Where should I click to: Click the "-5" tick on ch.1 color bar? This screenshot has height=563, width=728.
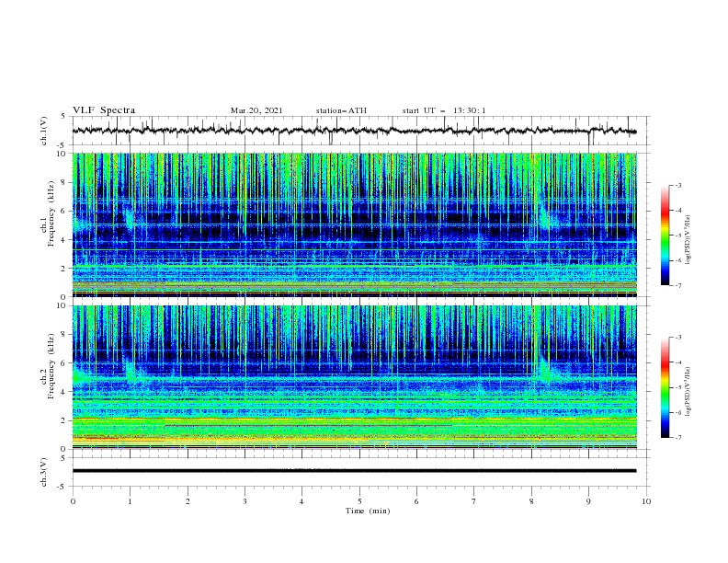tap(677, 236)
